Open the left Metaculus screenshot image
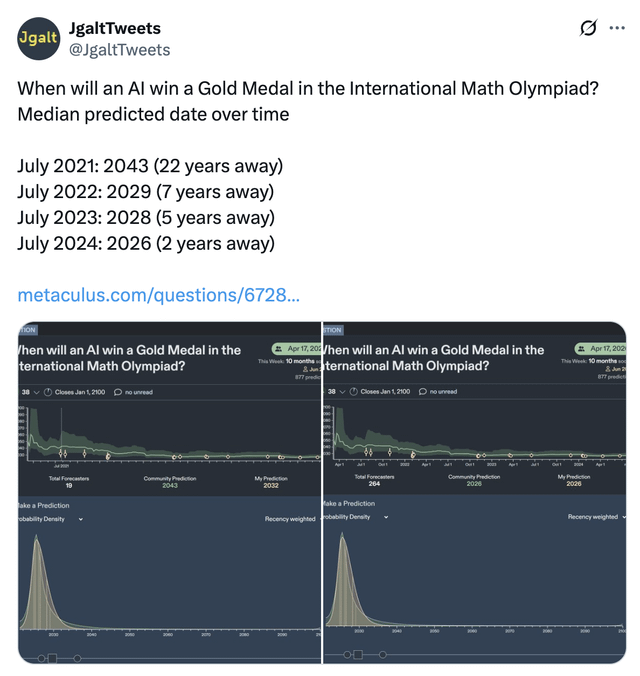This screenshot has width=640, height=676. tap(169, 493)
